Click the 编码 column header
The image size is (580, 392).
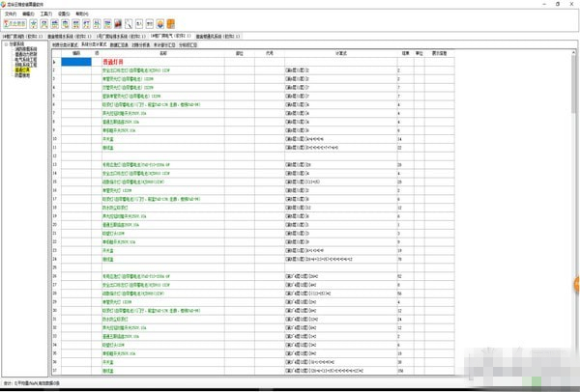[x=76, y=53]
